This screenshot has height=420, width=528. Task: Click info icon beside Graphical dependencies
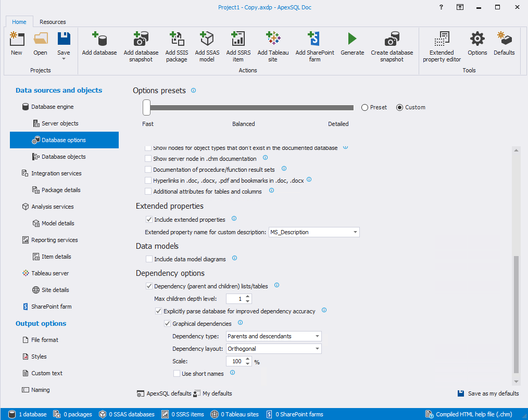coord(241,322)
